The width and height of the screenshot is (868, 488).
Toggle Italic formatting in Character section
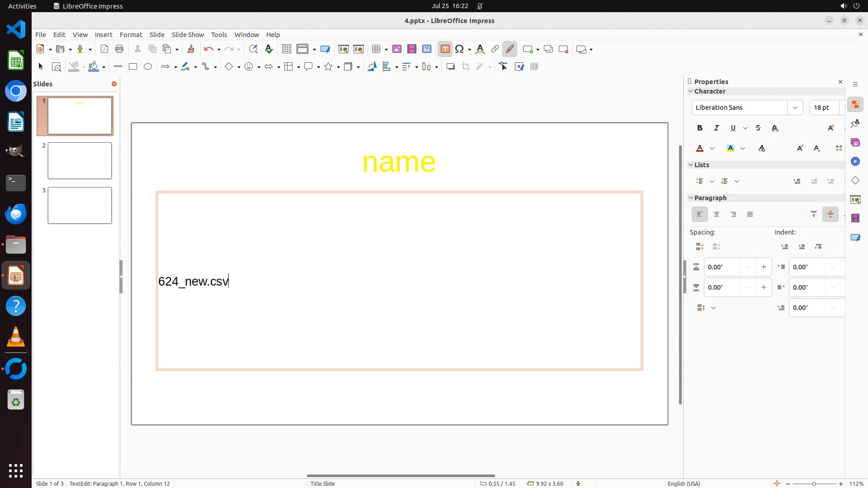point(717,128)
